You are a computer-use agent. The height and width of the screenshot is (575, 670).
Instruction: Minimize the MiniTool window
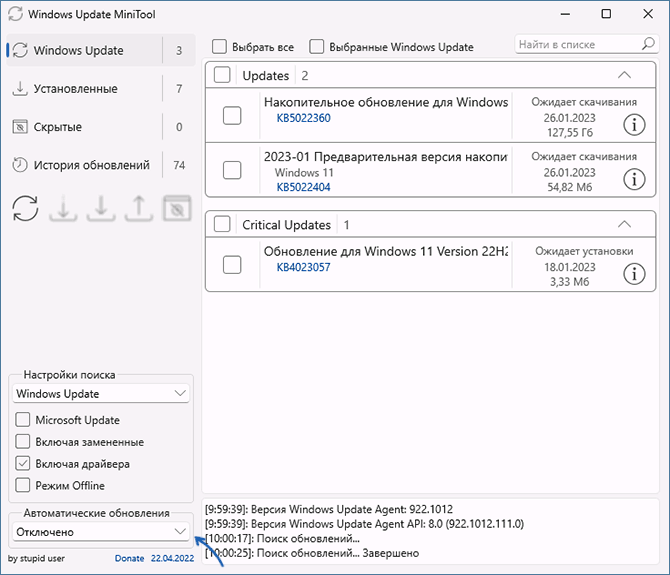tap(565, 14)
